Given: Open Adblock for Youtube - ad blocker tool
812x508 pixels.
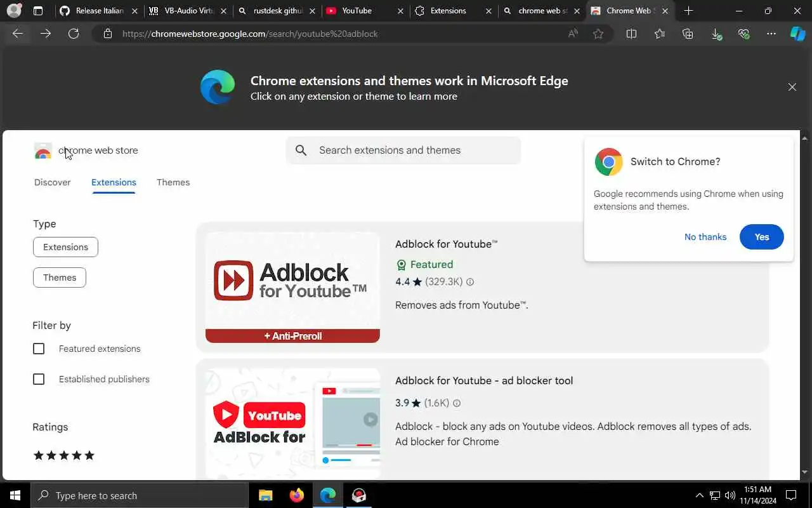Looking at the screenshot, I should [x=484, y=380].
